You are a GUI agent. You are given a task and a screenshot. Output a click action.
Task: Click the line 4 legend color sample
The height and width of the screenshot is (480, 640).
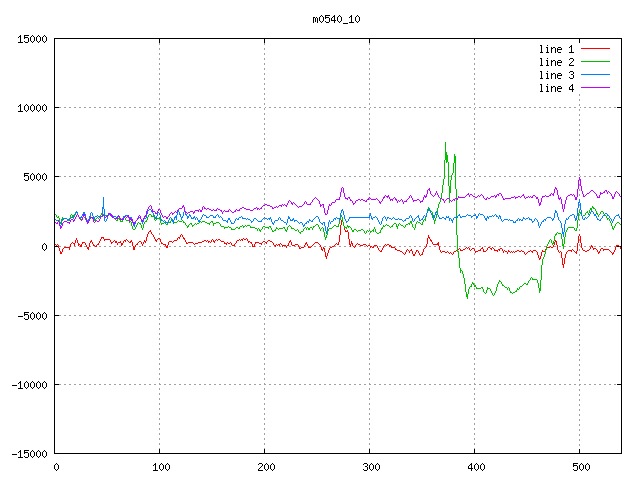pos(596,88)
